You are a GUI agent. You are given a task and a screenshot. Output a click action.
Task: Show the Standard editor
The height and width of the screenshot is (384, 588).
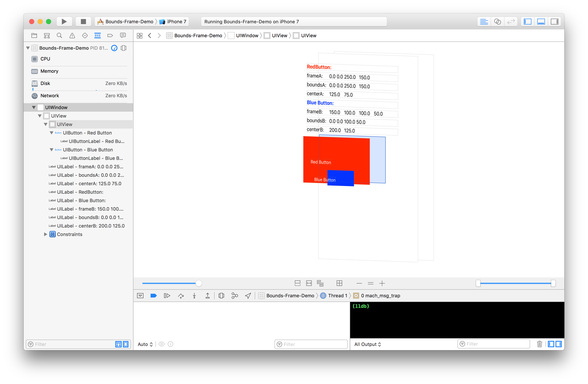484,22
